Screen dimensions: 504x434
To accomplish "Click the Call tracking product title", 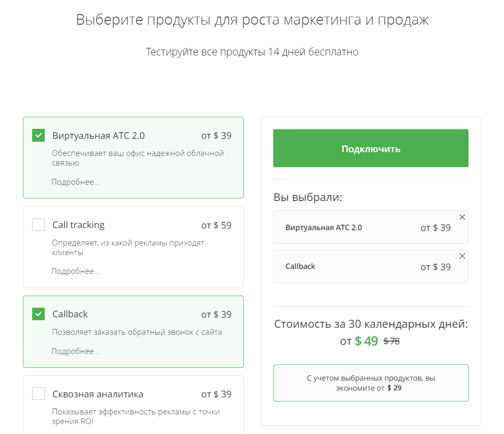I will 78,225.
